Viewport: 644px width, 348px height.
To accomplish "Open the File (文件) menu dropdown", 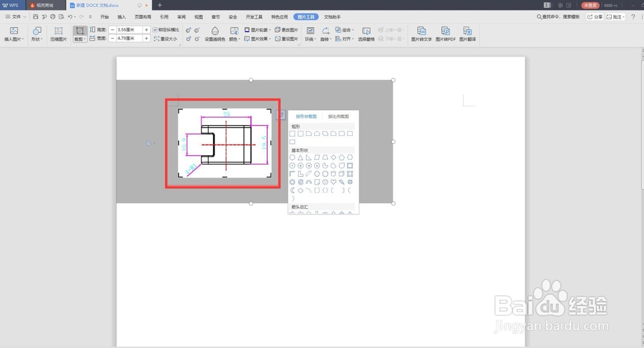I will tap(15, 17).
